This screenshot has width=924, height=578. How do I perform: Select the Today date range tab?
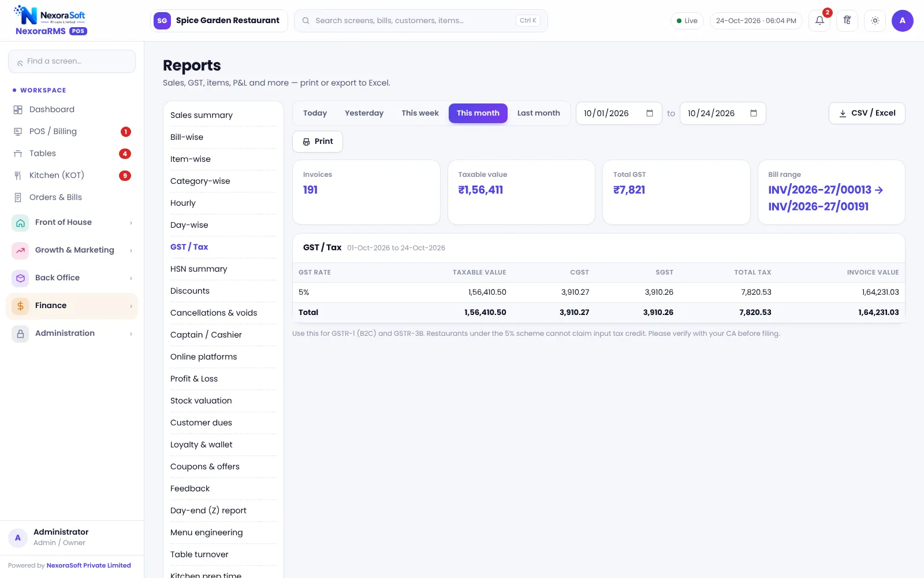click(x=315, y=113)
